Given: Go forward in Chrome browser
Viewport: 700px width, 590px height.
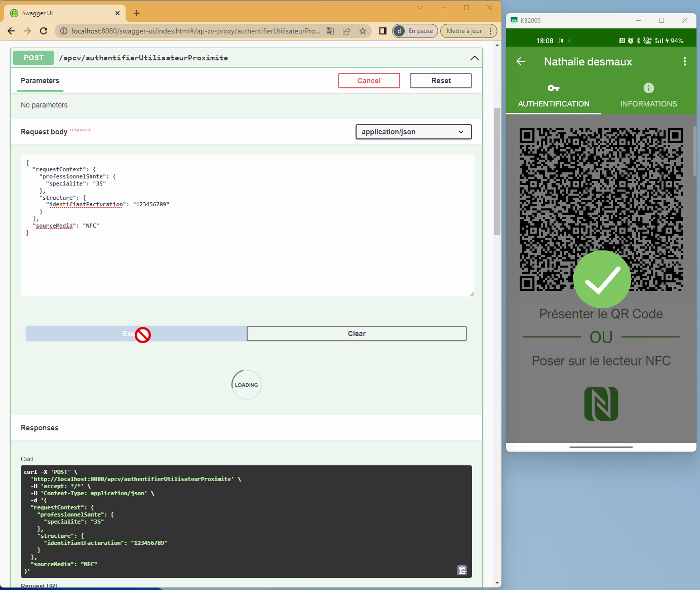Looking at the screenshot, I should [27, 31].
